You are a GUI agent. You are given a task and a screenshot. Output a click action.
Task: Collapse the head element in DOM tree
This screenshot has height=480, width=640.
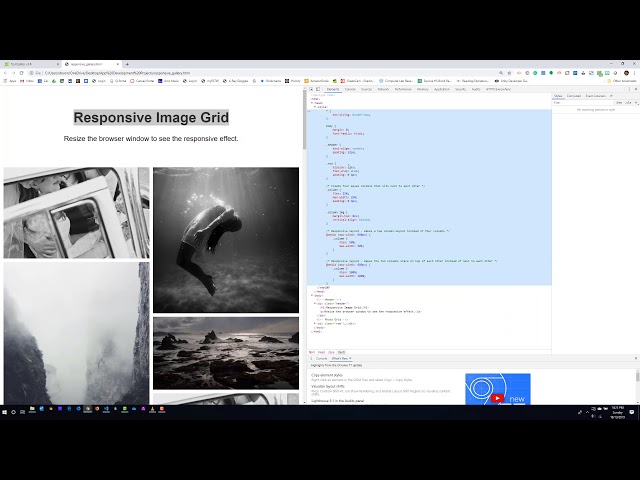click(x=312, y=103)
